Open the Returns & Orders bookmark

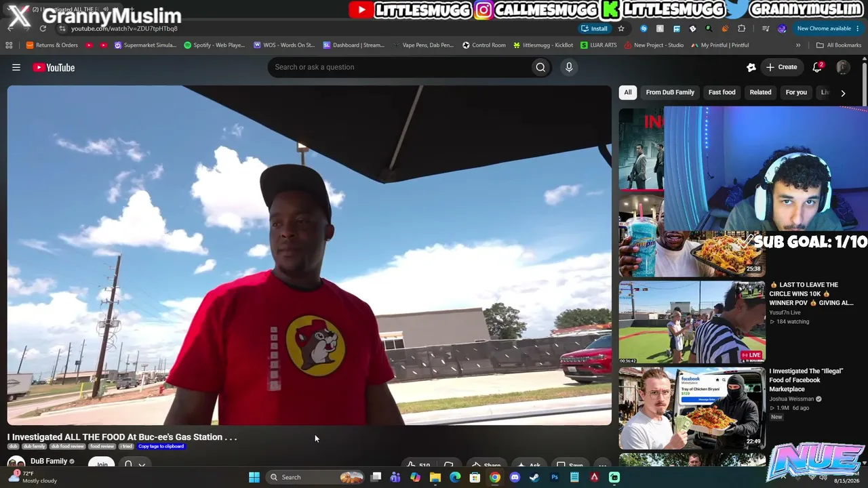(52, 45)
